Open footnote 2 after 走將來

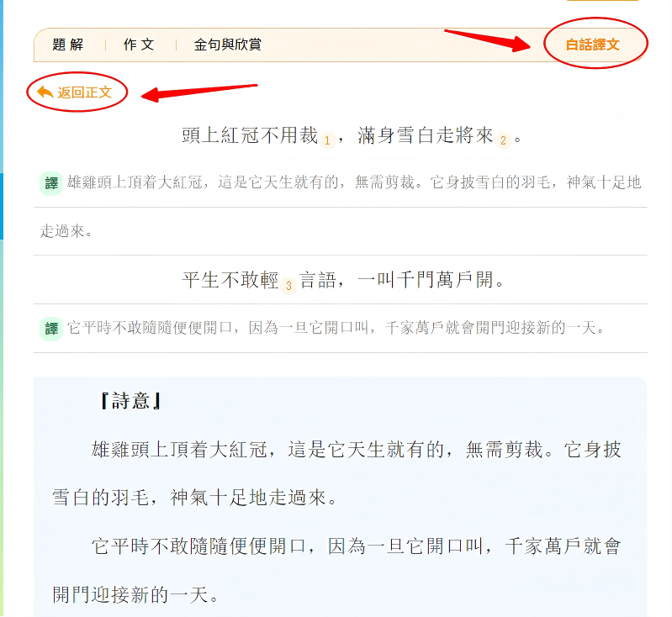(503, 140)
